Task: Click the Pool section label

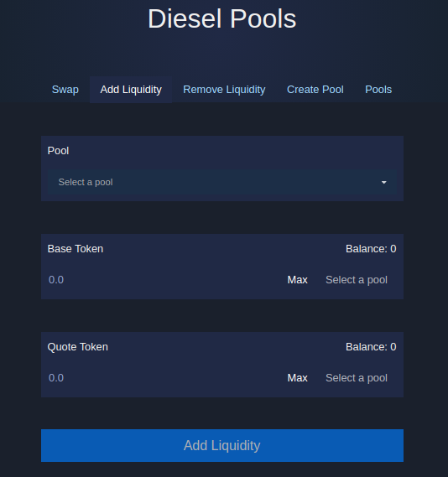Action: point(58,151)
